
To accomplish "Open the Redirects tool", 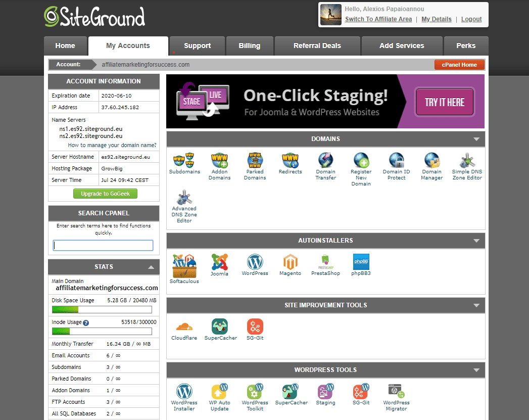I will [x=290, y=163].
